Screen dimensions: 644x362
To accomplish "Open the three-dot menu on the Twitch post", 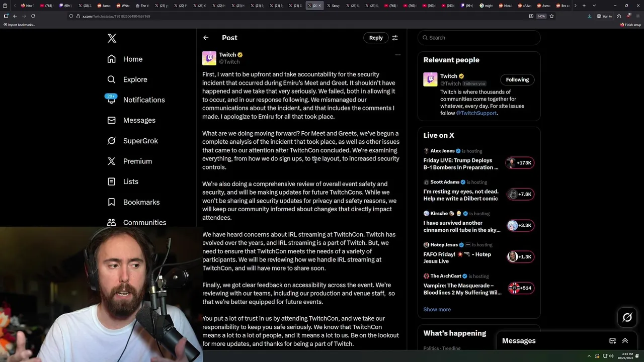I will point(397,55).
